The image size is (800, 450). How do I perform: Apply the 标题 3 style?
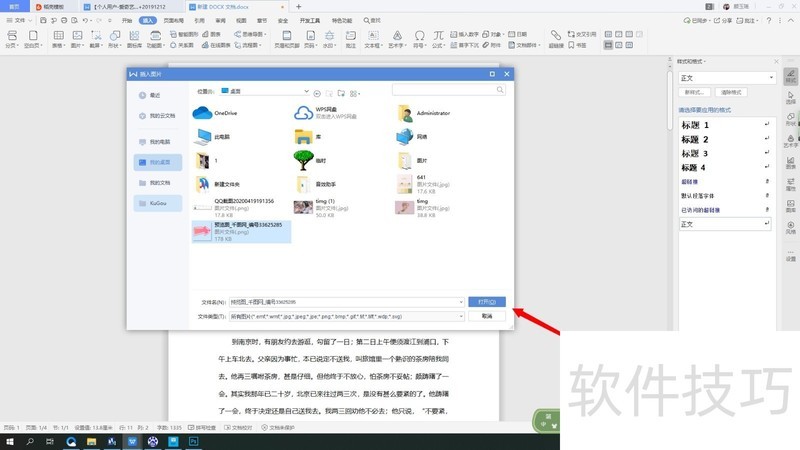click(725, 154)
